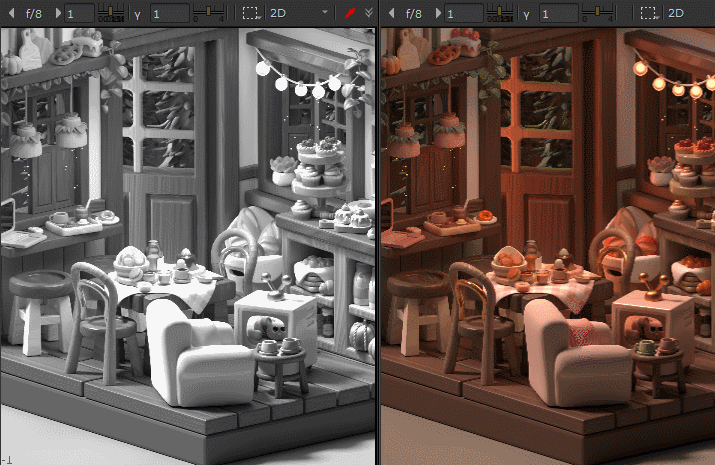The width and height of the screenshot is (715, 465).
Task: Focus gamma value field in left viewer
Action: (x=170, y=13)
